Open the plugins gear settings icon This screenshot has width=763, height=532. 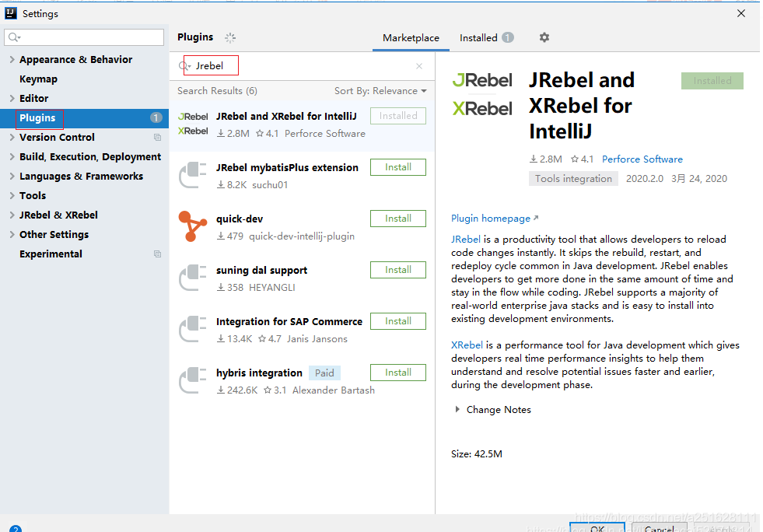pyautogui.click(x=544, y=37)
